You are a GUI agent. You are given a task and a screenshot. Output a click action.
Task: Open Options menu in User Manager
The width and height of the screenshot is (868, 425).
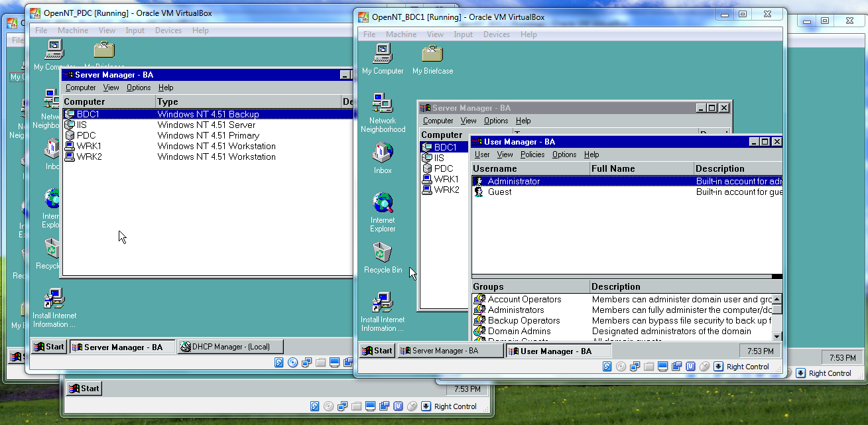564,154
